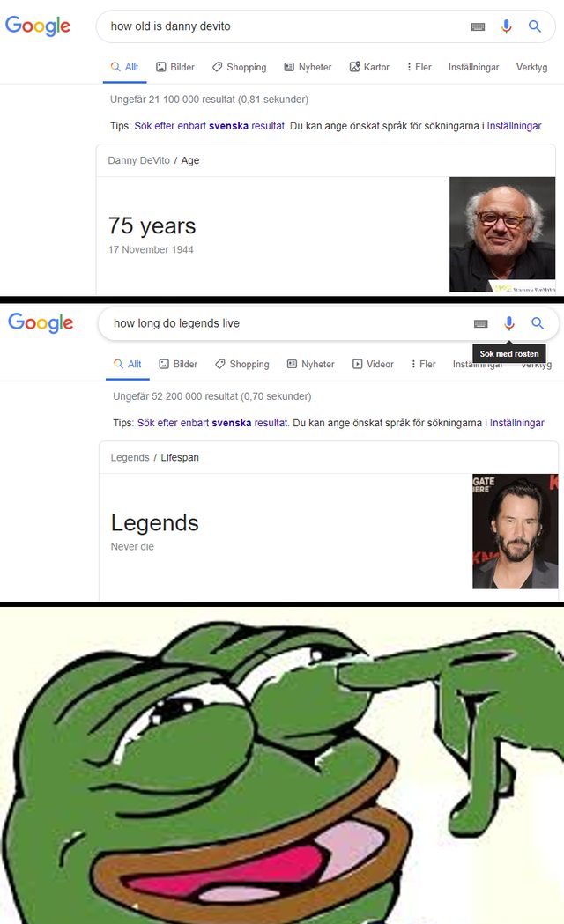Select Nyheter tab in legends results
The height and width of the screenshot is (924, 564).
coord(310,364)
